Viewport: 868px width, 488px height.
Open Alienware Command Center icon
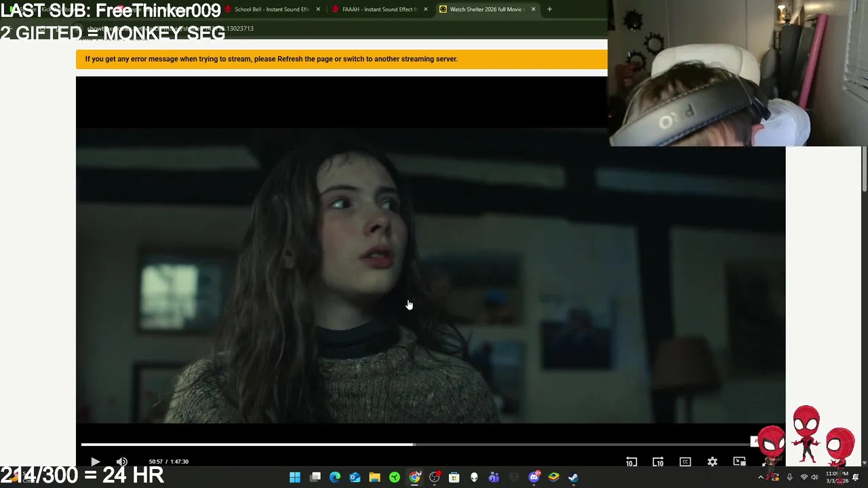click(x=474, y=478)
